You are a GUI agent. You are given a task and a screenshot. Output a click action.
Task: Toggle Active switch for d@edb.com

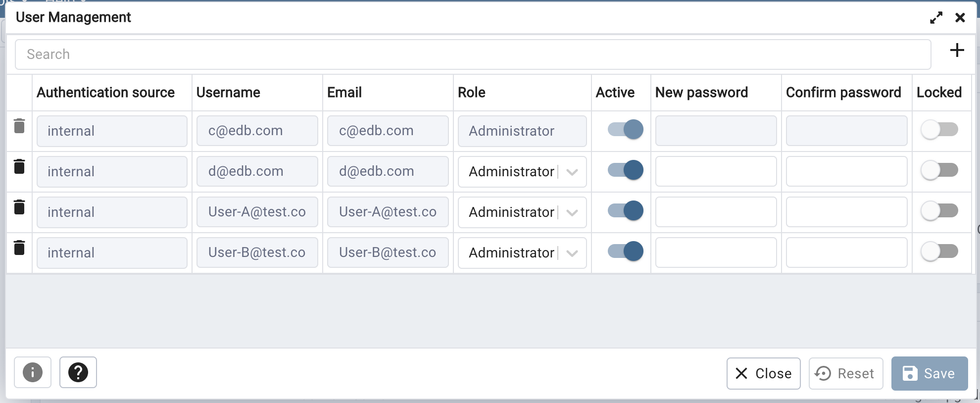pyautogui.click(x=625, y=170)
